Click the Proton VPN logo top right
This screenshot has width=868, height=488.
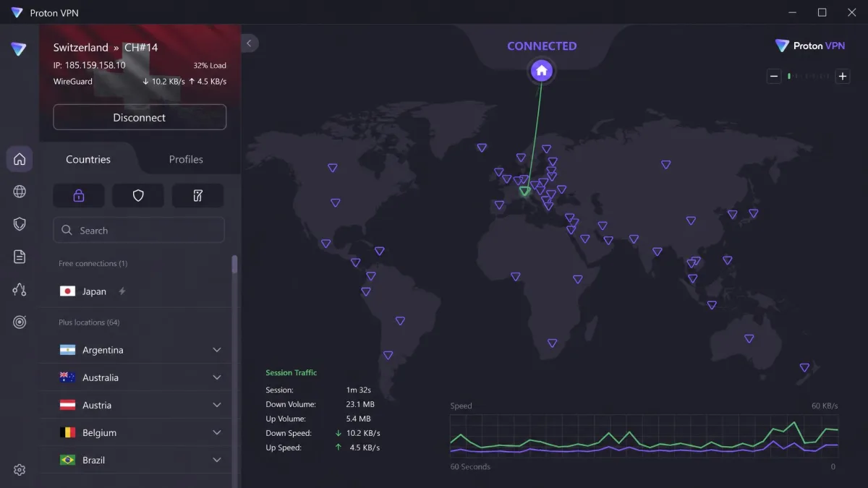click(x=810, y=46)
